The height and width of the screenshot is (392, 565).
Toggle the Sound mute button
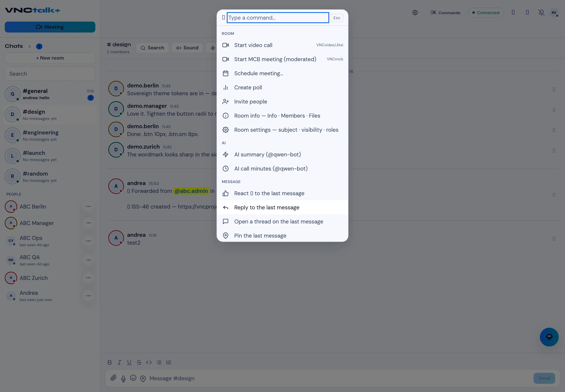pos(187,48)
